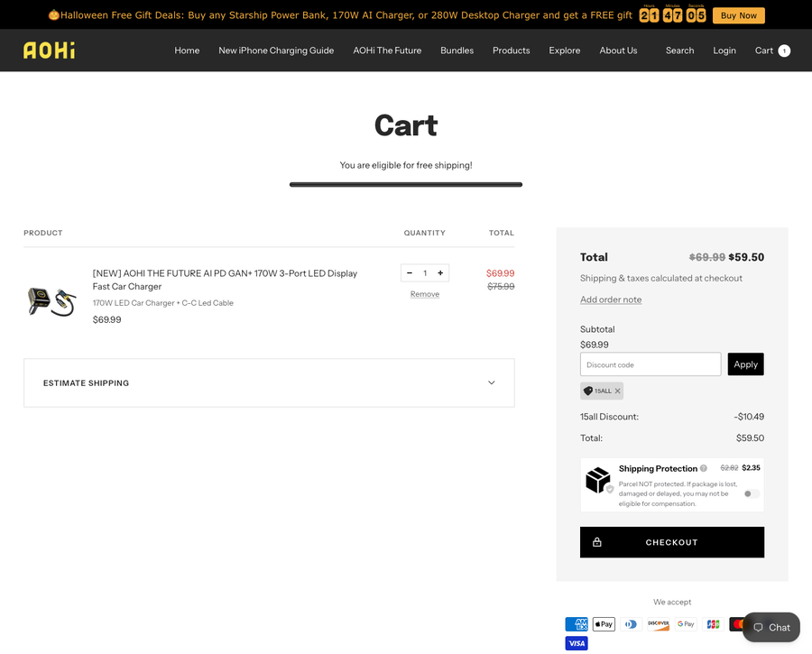This screenshot has width=812, height=654.
Task: Toggle Shipping Protection switch
Action: [x=752, y=493]
